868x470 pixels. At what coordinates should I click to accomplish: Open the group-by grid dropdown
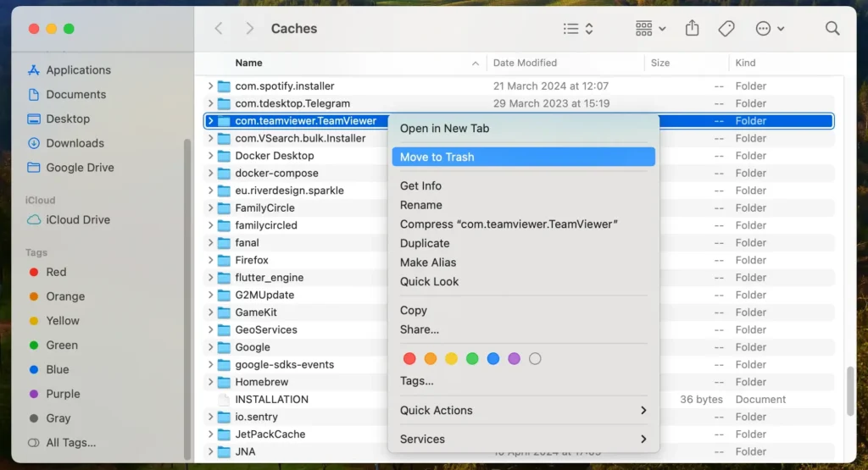pos(650,29)
